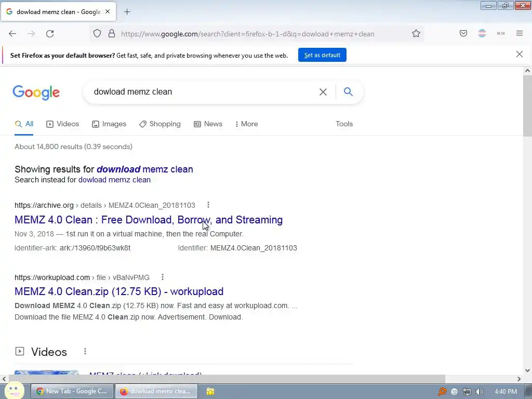This screenshot has width=532, height=399.
Task: Open the Firefox account avatar icon
Action: [482, 34]
